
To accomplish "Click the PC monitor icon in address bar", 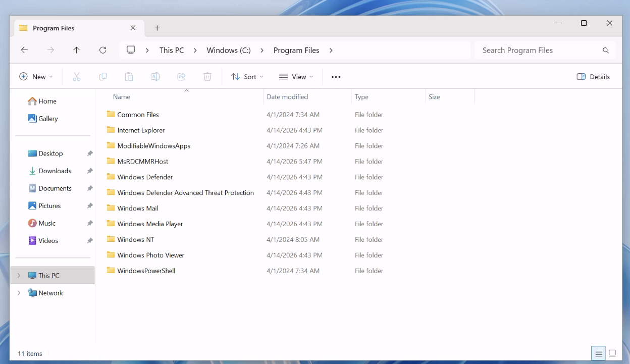I will (x=131, y=50).
